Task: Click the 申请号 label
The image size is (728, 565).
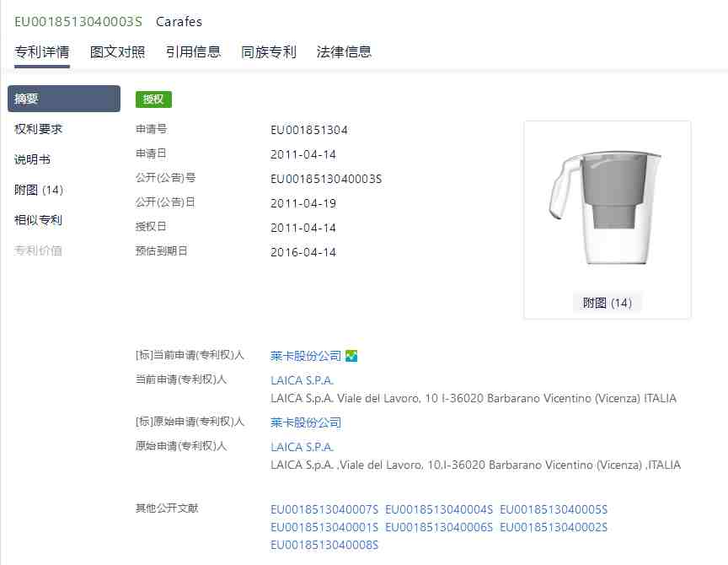Action: pos(152,129)
